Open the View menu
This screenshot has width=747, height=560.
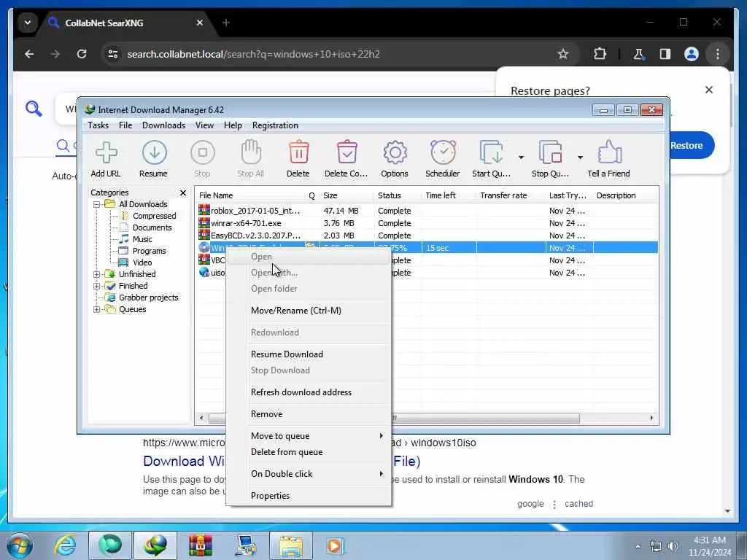[x=204, y=125]
